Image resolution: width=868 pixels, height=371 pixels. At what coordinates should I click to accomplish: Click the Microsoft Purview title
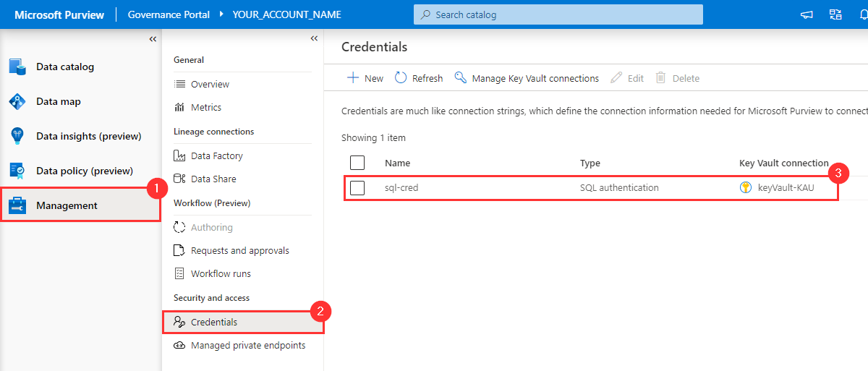click(x=59, y=14)
